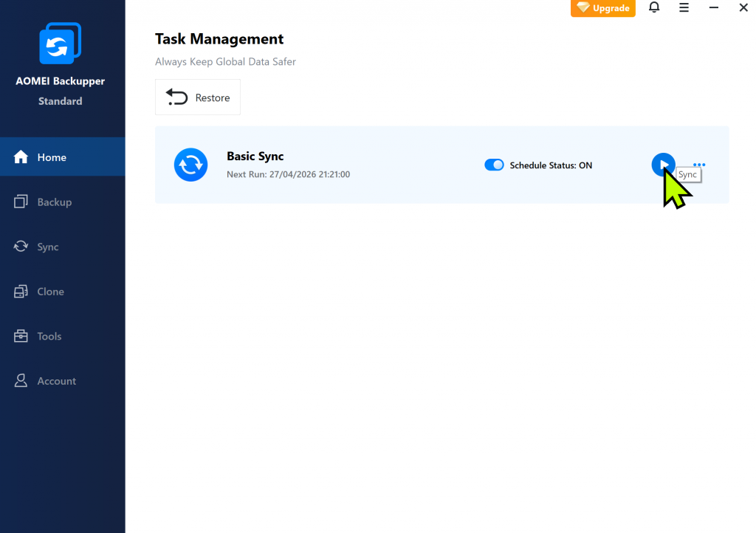Click the Upgrade button

[x=603, y=8]
